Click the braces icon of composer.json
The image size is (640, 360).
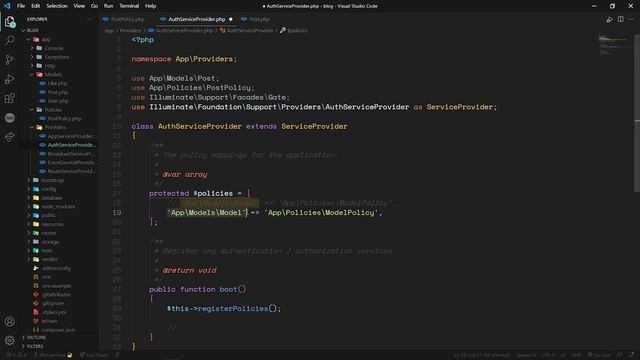pos(36,330)
